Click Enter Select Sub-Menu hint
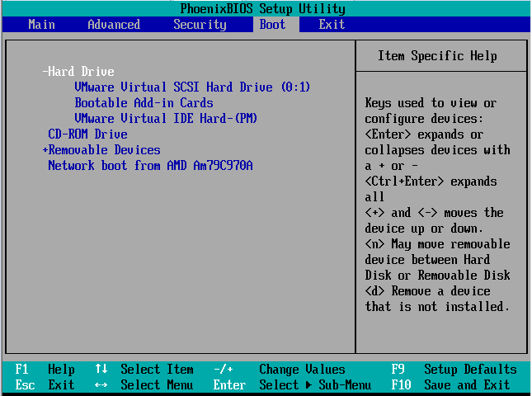Image resolution: width=532 pixels, height=396 pixels. [292, 384]
